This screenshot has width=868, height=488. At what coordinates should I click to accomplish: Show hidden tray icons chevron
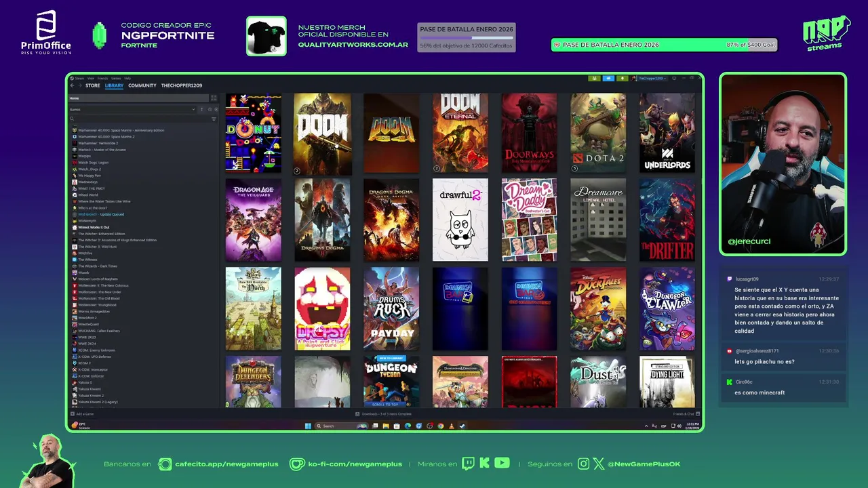point(646,426)
